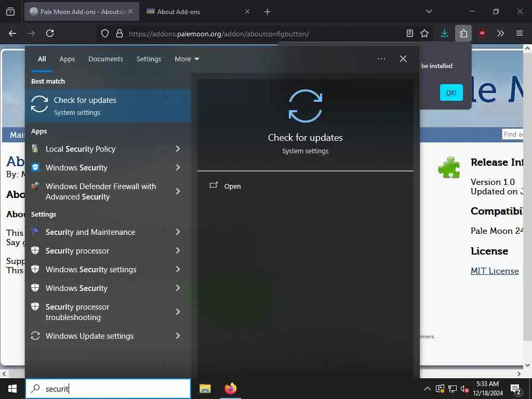Open the extensions puzzle icon
The height and width of the screenshot is (399, 532).
coord(463,33)
